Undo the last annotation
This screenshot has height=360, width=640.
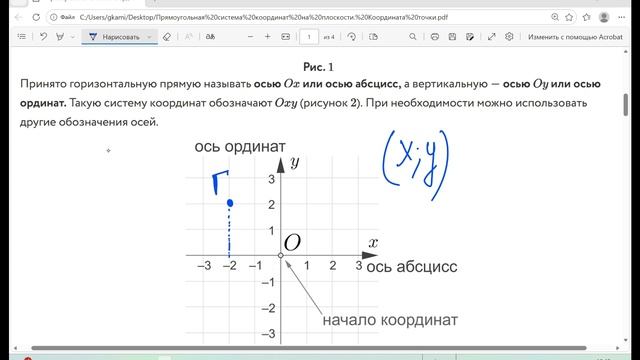coord(43,37)
